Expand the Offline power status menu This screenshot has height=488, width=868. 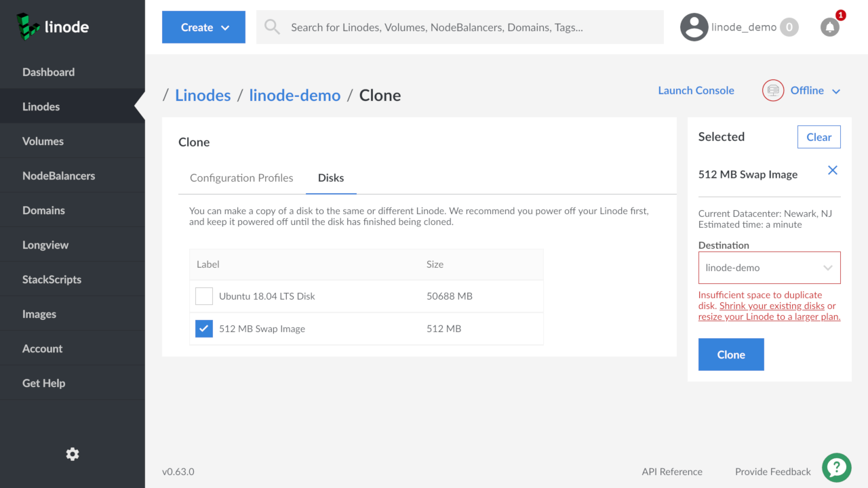click(x=815, y=91)
